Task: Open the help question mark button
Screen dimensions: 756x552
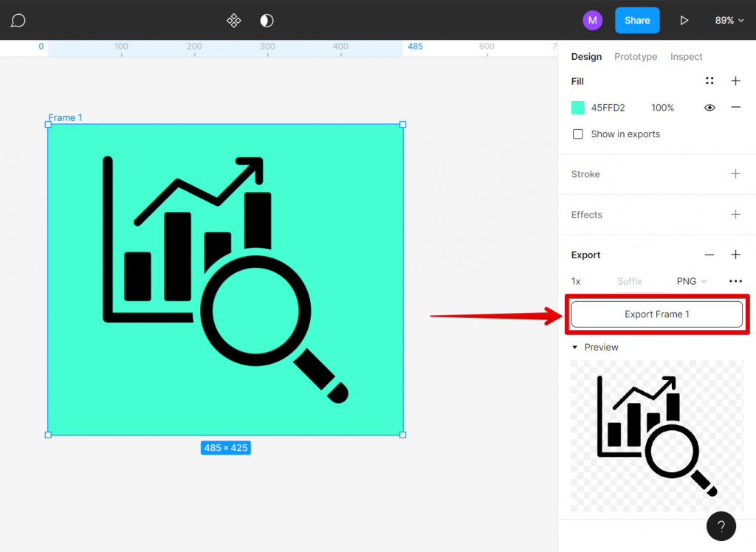Action: [x=721, y=525]
